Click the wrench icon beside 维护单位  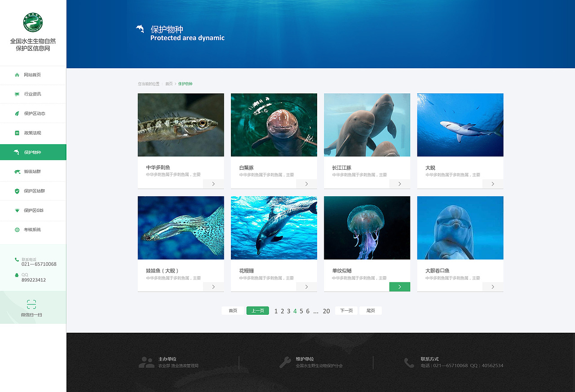285,362
